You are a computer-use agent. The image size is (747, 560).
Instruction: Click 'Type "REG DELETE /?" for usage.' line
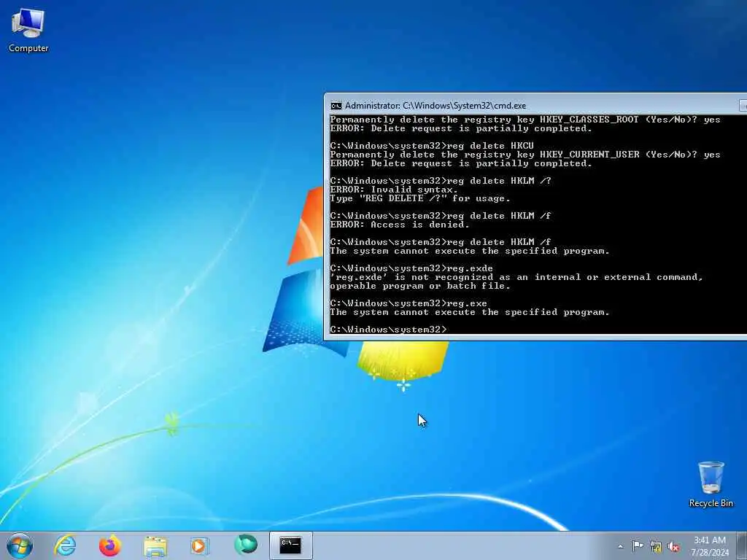coord(419,198)
